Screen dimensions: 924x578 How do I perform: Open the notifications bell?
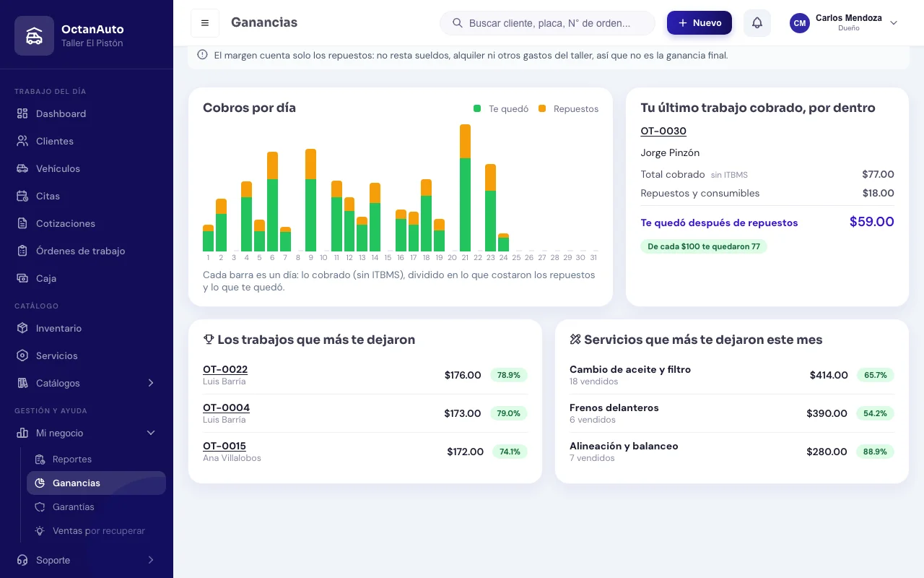[x=757, y=23]
